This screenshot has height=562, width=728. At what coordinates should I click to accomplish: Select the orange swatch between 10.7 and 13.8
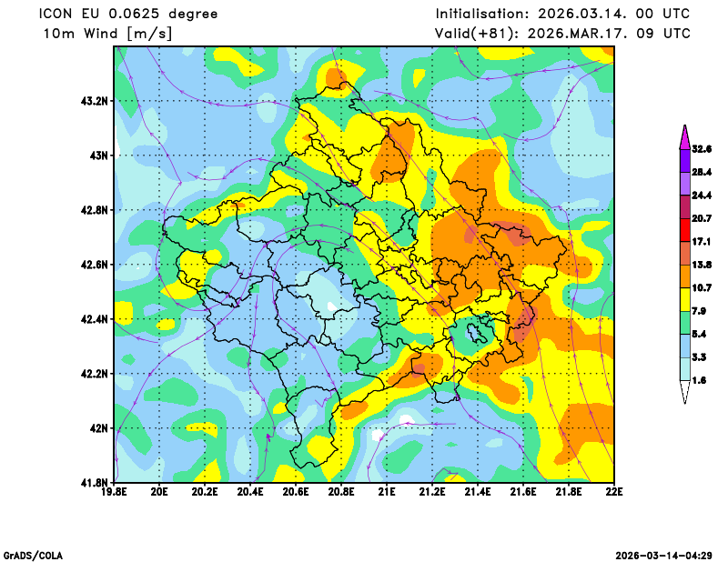coord(684,276)
